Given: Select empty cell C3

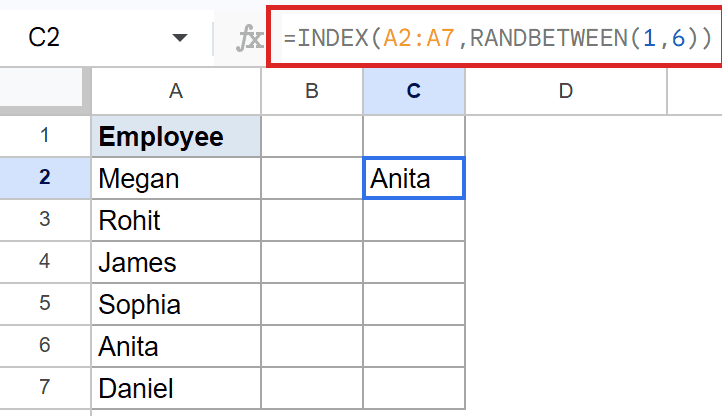Looking at the screenshot, I should [414, 220].
